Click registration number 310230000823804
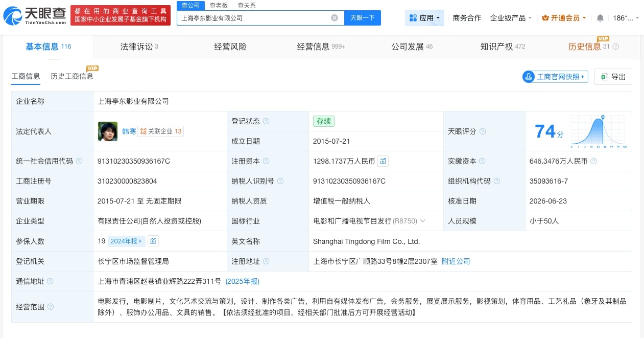Screen dimensions: 644x338 (127, 181)
